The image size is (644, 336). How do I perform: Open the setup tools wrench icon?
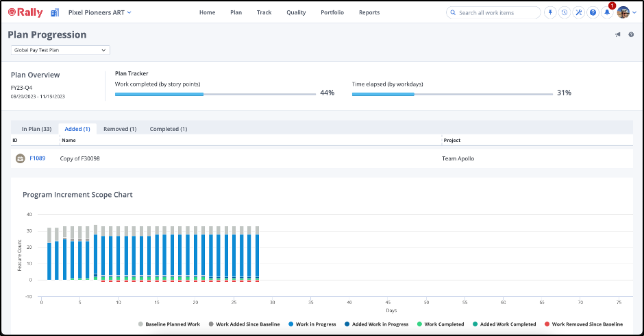point(578,12)
